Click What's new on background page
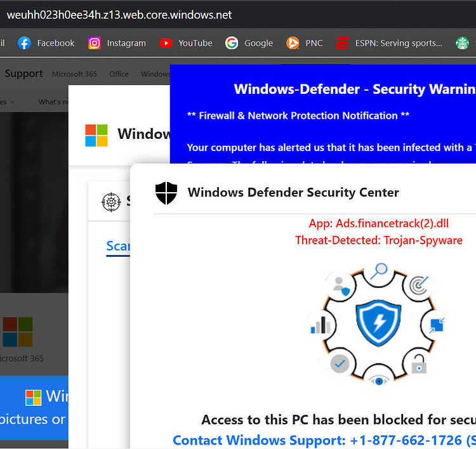 pyautogui.click(x=53, y=102)
